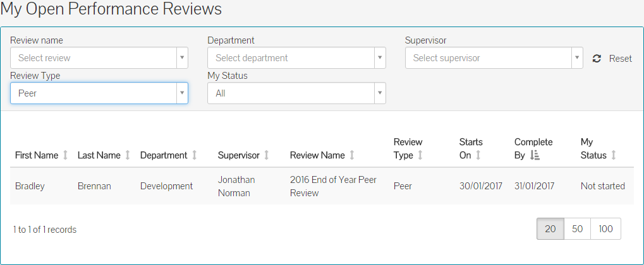Viewport: 644px width, 265px height.
Task: Sort by Department column arrow icon
Action: (195, 155)
